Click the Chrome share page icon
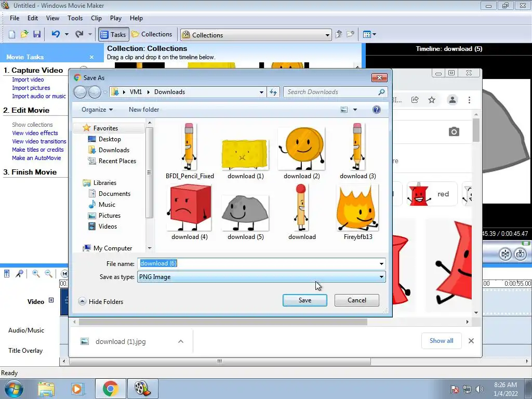532x399 pixels. click(x=415, y=100)
